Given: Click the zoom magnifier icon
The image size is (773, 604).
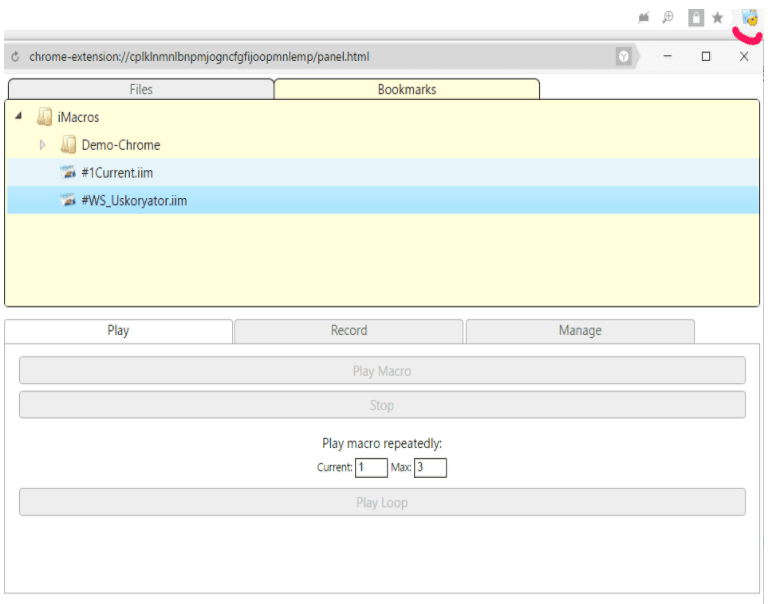Looking at the screenshot, I should click(668, 17).
